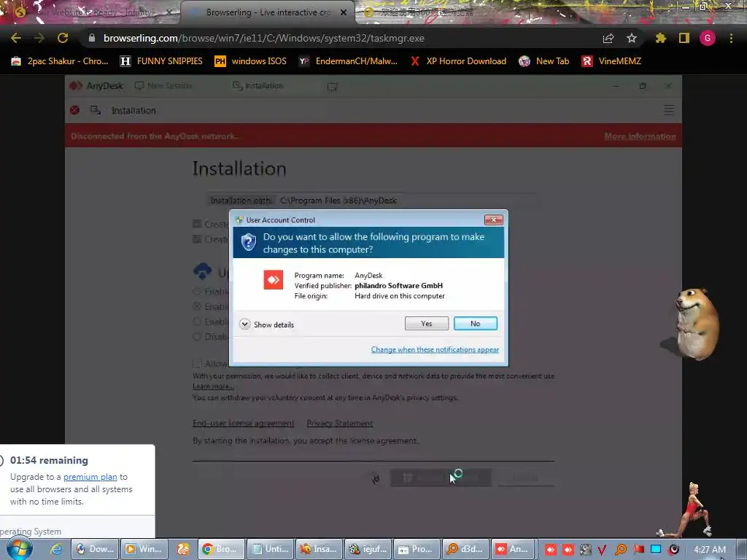747x560 pixels.
Task: Open the VineMEMZ bookmark
Action: click(612, 61)
